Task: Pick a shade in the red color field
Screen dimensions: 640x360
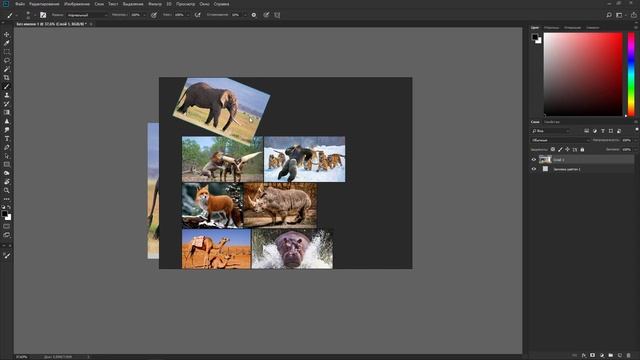Action: click(x=583, y=74)
